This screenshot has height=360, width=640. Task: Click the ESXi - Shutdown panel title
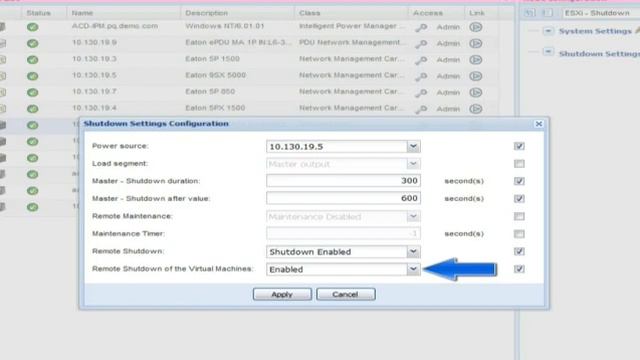coord(597,13)
